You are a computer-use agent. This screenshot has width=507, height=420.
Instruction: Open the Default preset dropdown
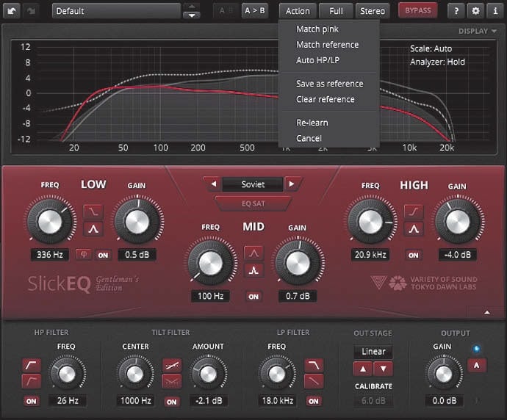click(x=116, y=11)
